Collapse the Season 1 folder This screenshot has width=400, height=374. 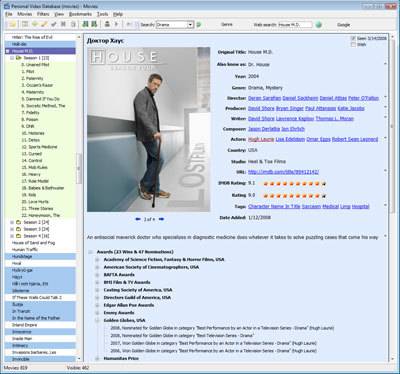(x=12, y=58)
